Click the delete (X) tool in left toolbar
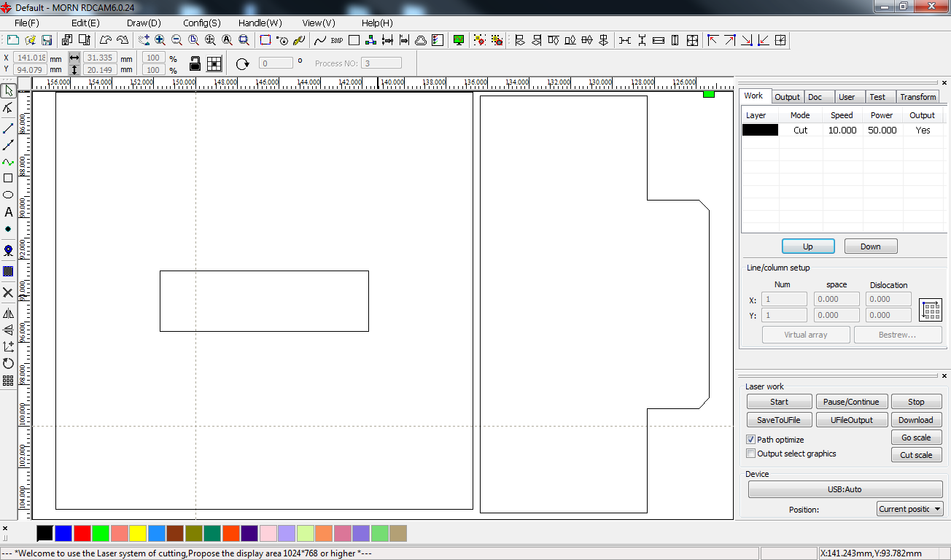951x560 pixels. pos(8,292)
